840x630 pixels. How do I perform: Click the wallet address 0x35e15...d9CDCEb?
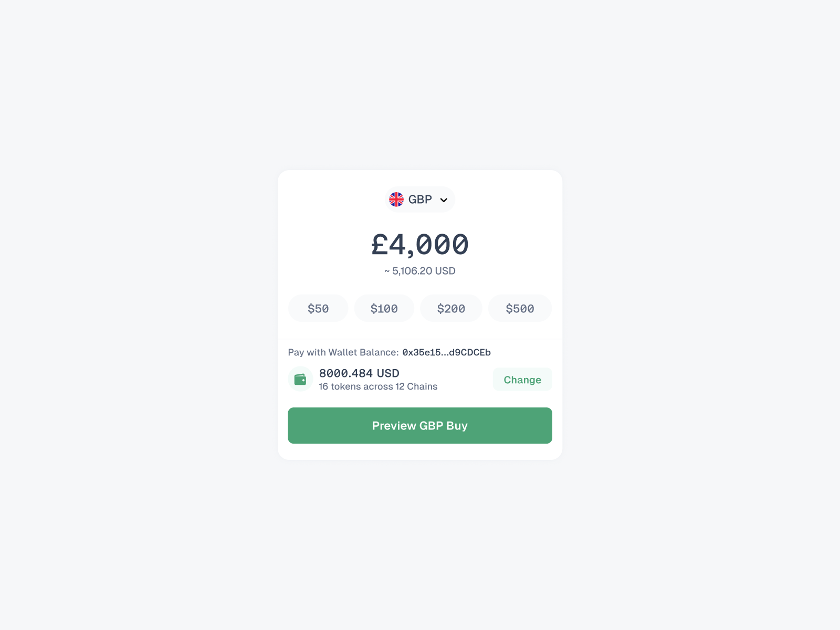click(446, 352)
